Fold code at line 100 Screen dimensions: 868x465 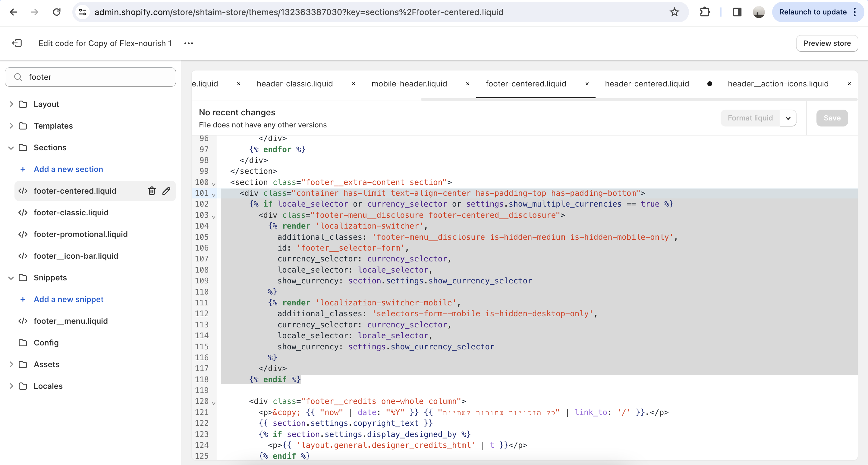coord(214,184)
